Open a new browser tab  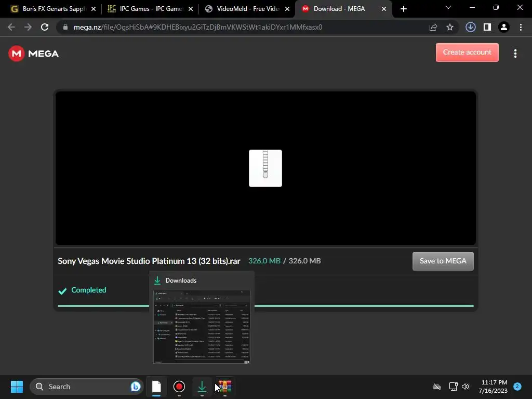(403, 9)
